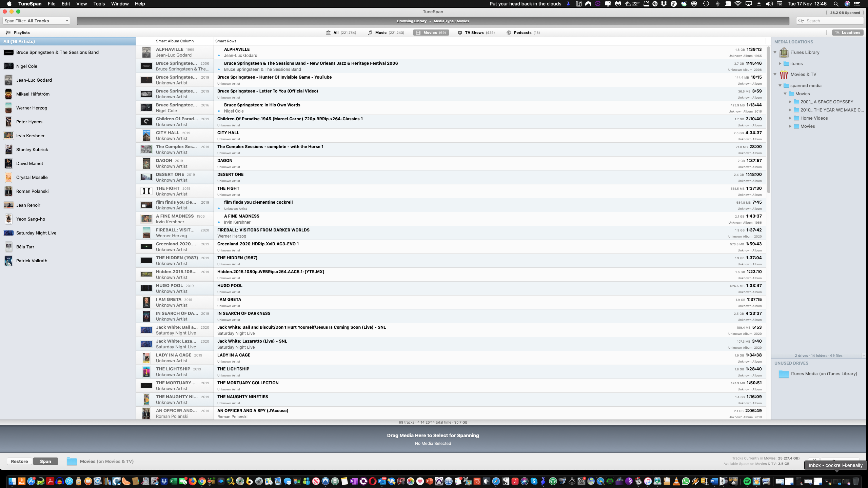Select the Movies media tab

(431, 33)
